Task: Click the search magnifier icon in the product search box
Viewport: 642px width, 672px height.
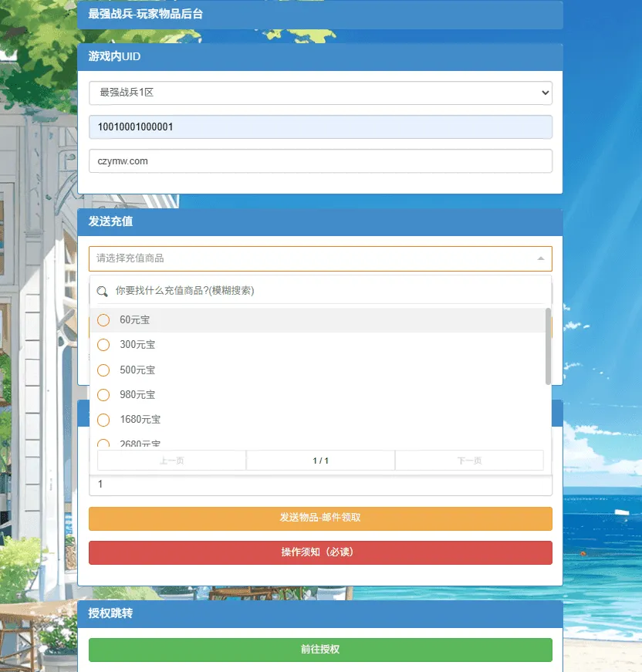Action: (103, 292)
